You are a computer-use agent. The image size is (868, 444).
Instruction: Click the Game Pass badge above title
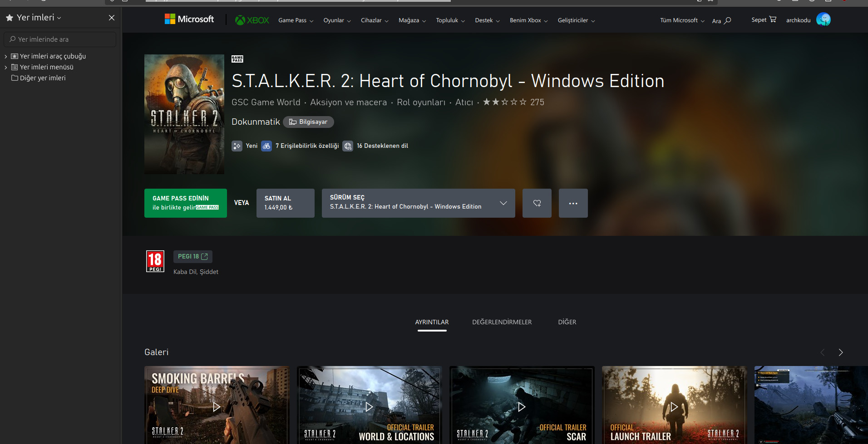(237, 59)
